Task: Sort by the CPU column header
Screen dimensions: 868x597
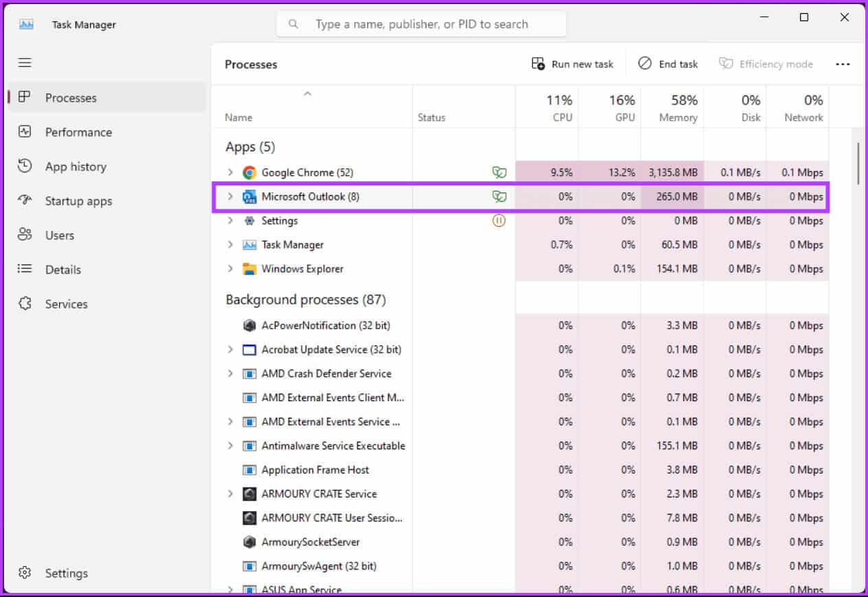Action: pyautogui.click(x=547, y=106)
